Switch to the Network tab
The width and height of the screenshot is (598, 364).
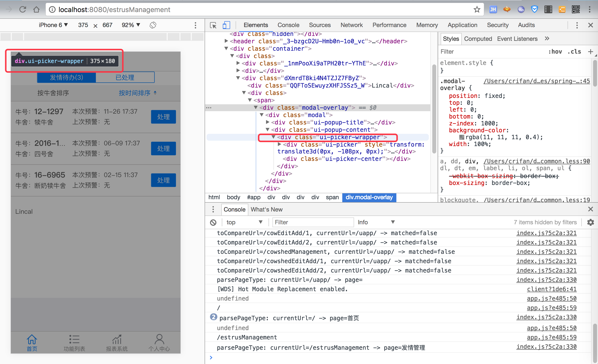pyautogui.click(x=351, y=25)
